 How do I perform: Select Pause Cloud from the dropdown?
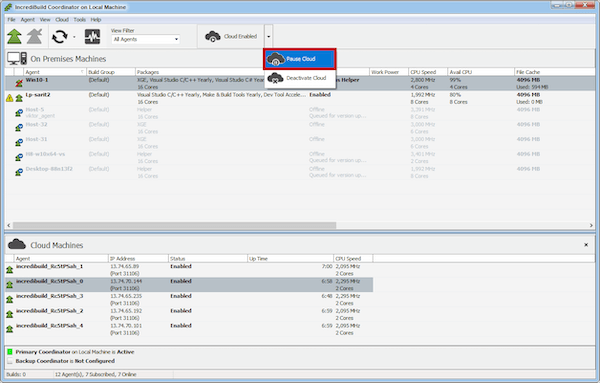coord(300,59)
